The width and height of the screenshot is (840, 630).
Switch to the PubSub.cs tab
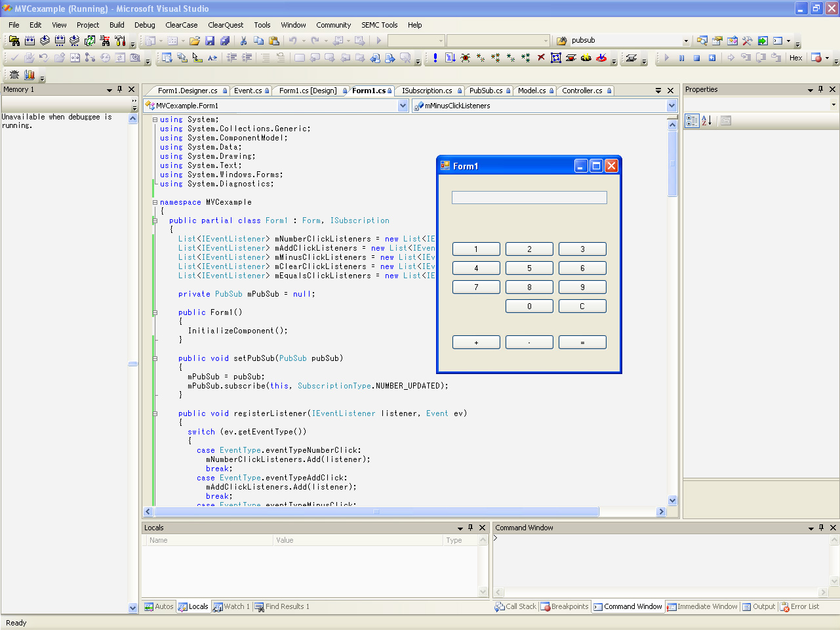(486, 91)
